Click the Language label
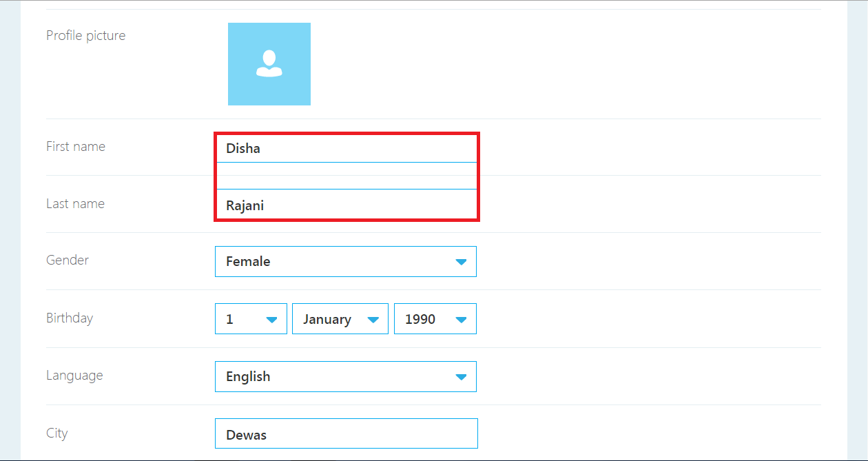 [74, 376]
